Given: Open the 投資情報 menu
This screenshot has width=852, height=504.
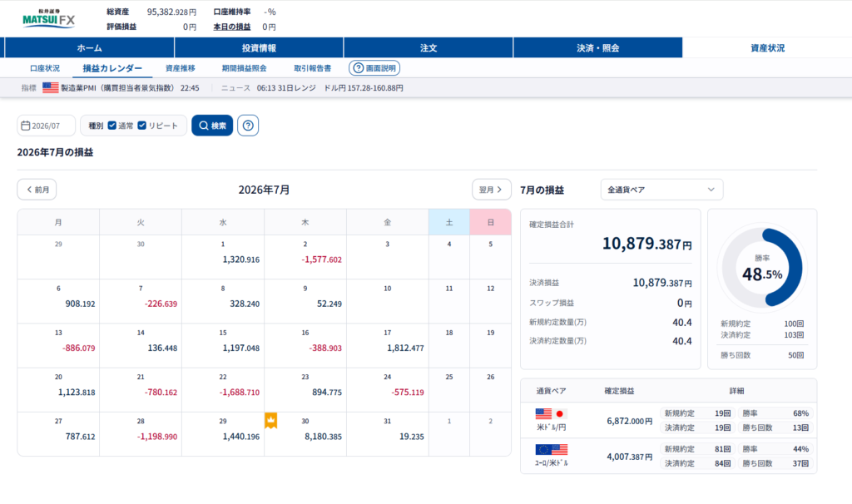Looking at the screenshot, I should click(x=259, y=47).
